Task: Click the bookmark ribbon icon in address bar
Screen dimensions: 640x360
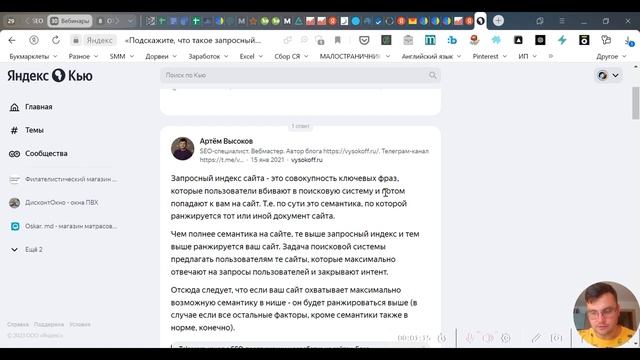Action: [x=338, y=40]
